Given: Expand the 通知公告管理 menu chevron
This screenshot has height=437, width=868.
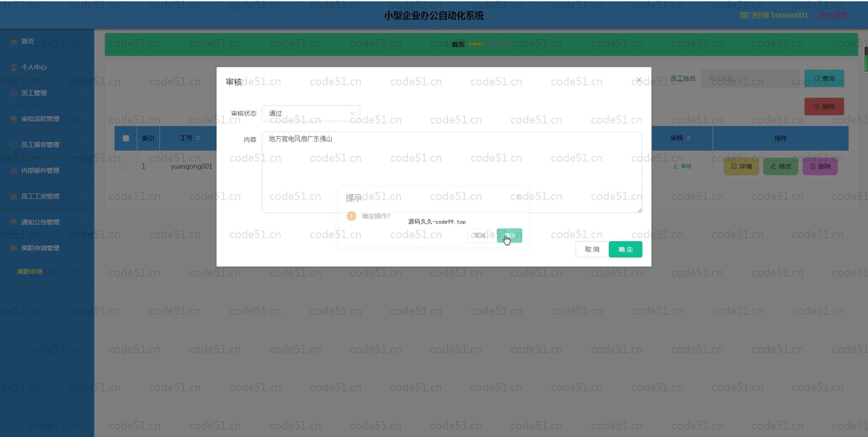Looking at the screenshot, I should click(83, 221).
